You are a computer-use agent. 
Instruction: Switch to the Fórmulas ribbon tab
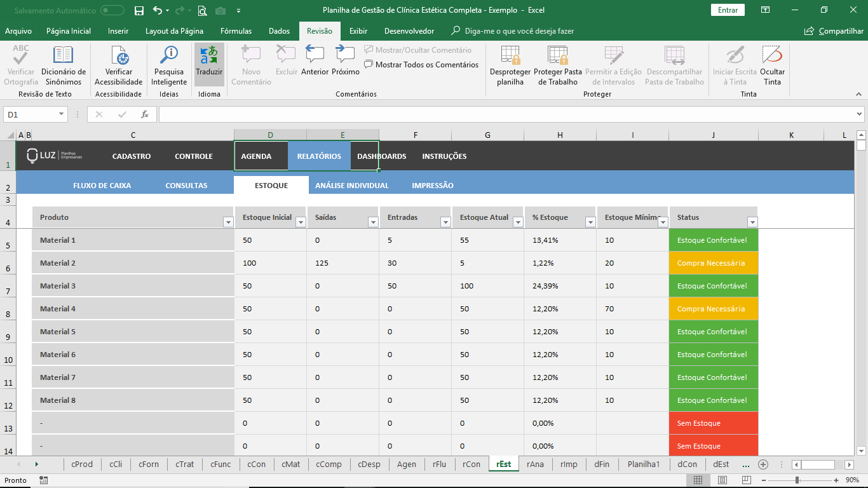[236, 31]
